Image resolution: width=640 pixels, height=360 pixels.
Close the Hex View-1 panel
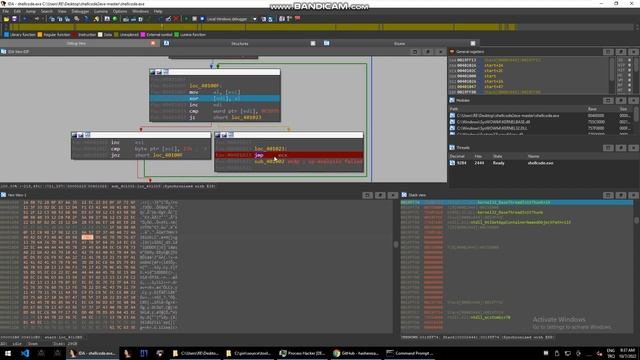pyautogui.click(x=393, y=195)
